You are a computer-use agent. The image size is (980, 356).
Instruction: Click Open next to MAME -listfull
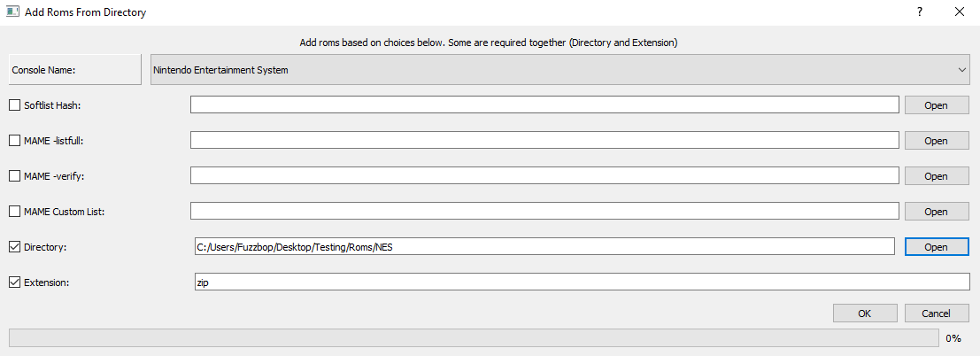point(936,141)
